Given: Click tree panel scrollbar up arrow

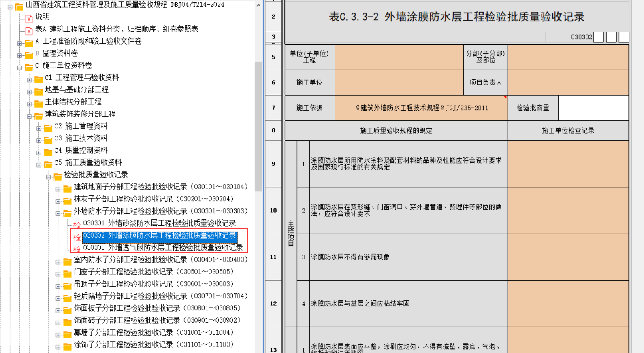Looking at the screenshot, I should 258,6.
